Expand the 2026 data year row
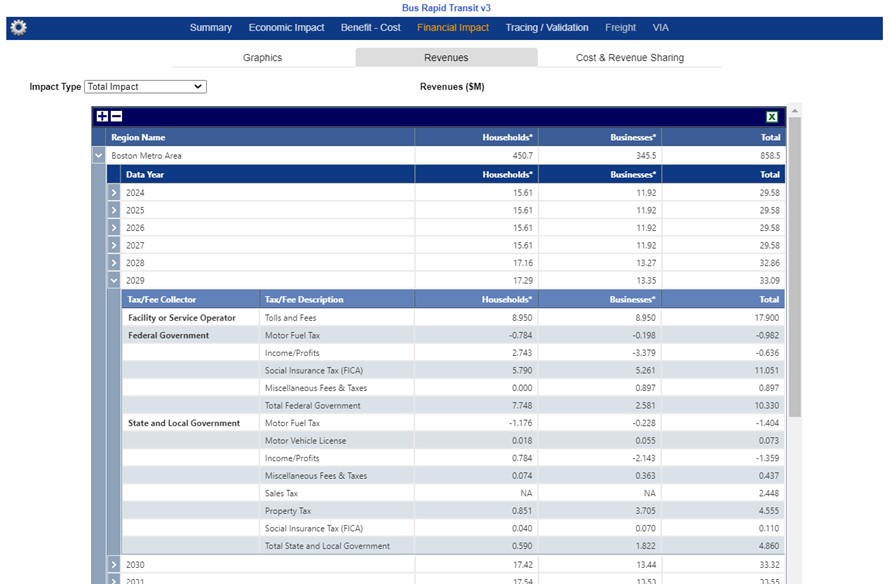Screen dimensions: 892x584 pos(113,228)
